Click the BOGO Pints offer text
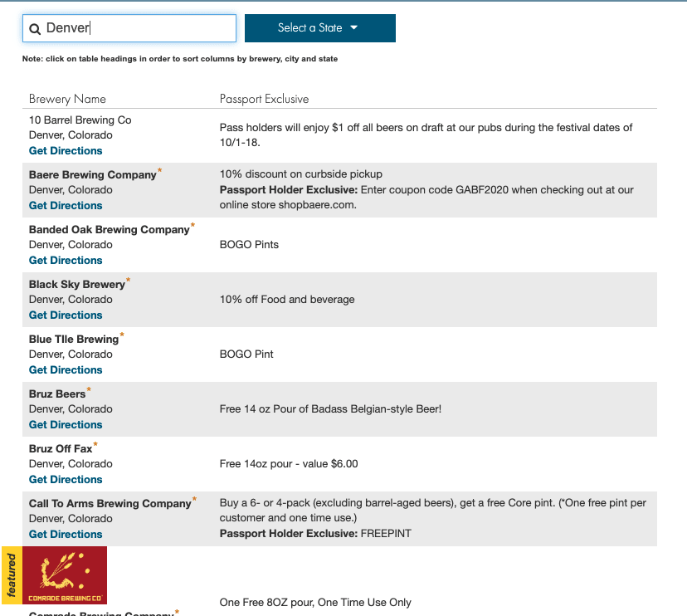 pos(249,245)
